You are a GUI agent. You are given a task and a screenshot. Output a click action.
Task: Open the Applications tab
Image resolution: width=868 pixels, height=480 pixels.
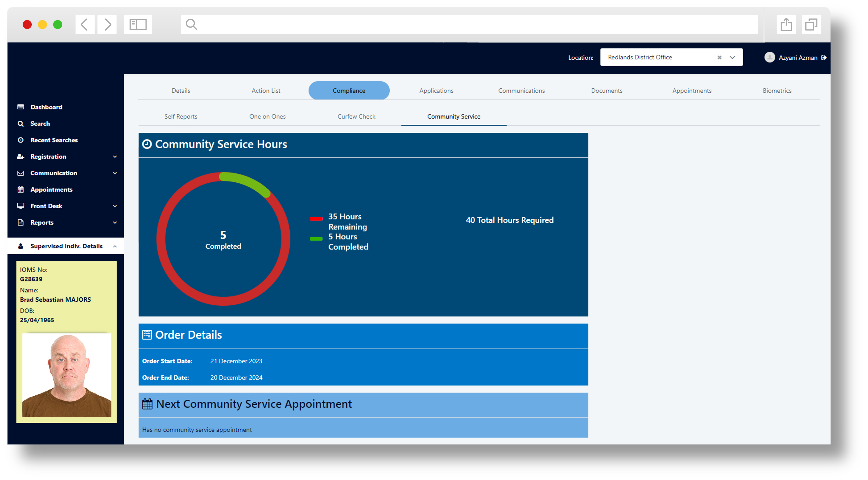click(436, 91)
